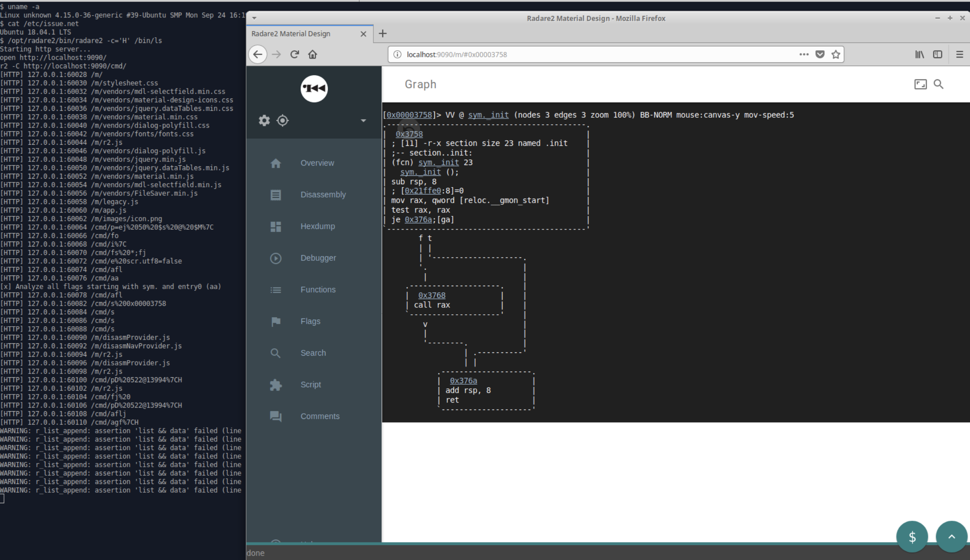
Task: Click the Firefox back button
Action: 258,54
